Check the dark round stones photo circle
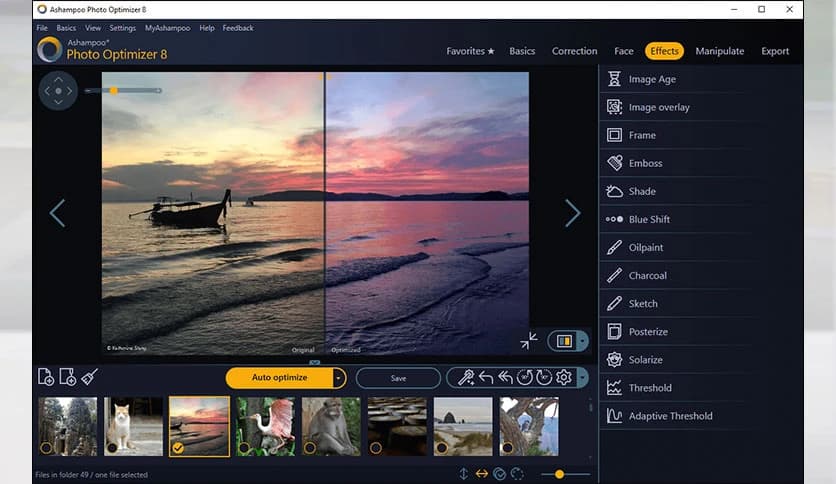The image size is (836, 484). tap(376, 448)
